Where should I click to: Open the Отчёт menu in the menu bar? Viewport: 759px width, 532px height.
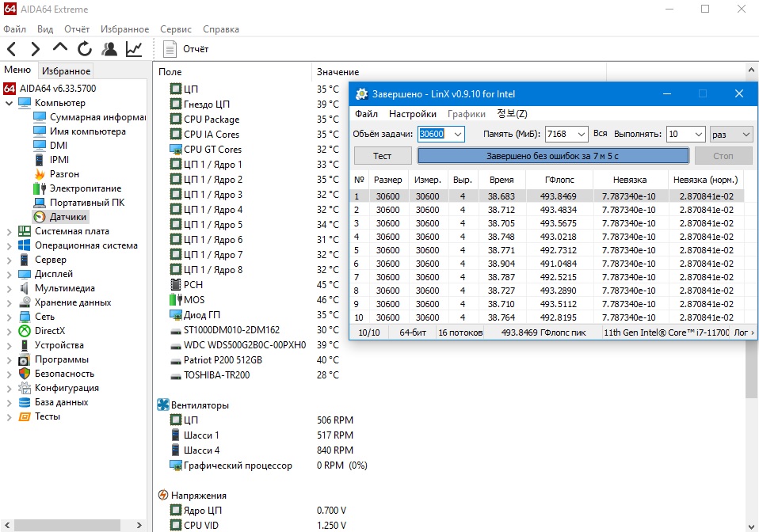click(77, 29)
